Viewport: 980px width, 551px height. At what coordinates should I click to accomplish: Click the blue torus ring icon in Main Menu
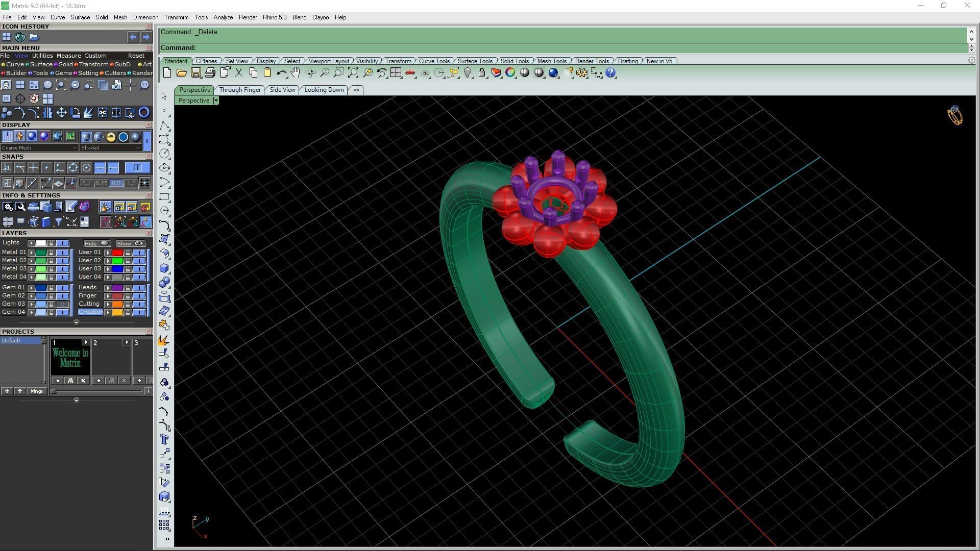144,113
